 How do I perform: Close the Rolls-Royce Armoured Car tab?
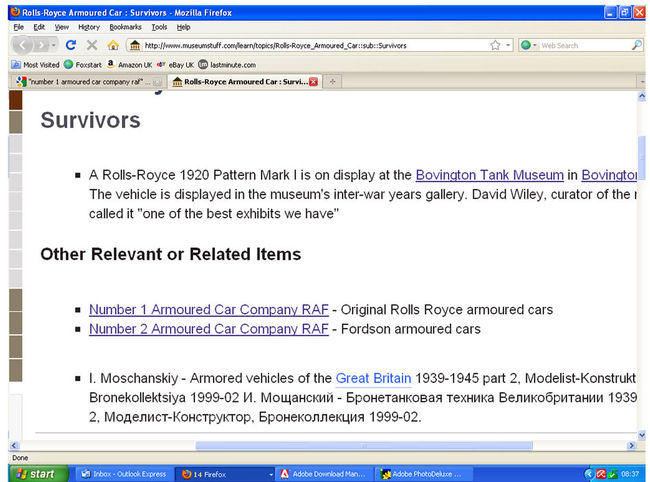(313, 82)
